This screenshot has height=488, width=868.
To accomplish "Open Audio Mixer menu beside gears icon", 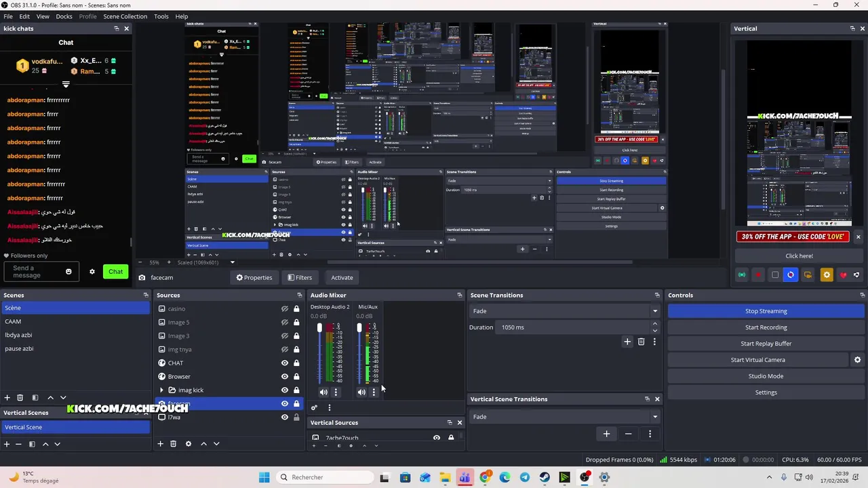I will (329, 407).
